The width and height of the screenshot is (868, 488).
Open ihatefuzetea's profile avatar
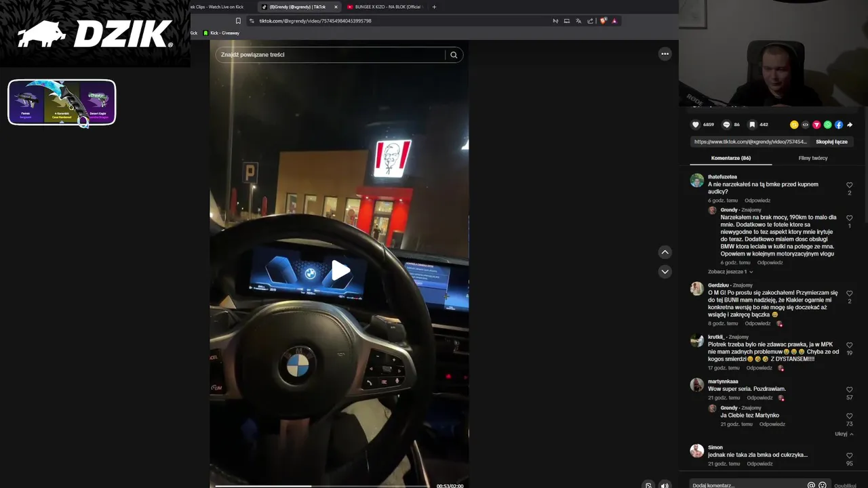(x=696, y=180)
